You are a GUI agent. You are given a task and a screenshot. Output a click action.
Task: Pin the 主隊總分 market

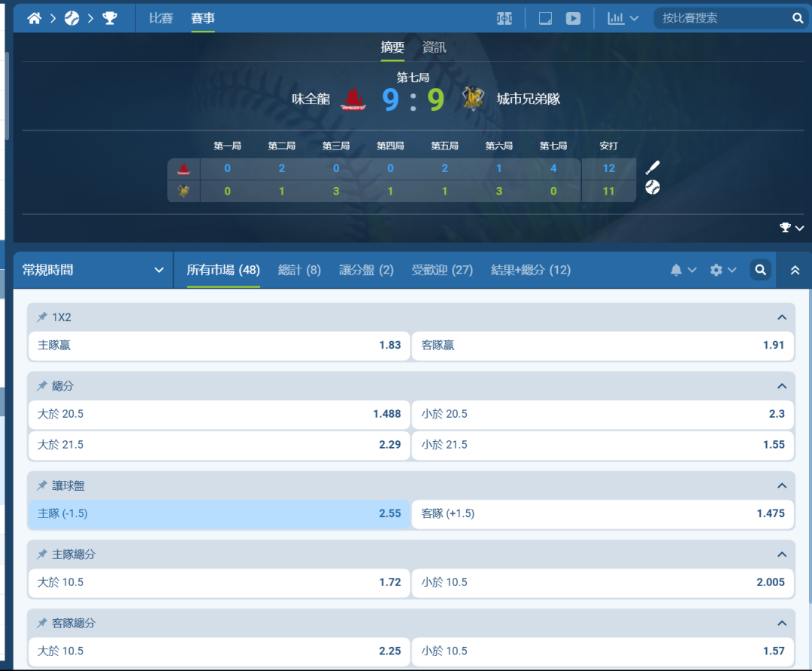tap(42, 554)
